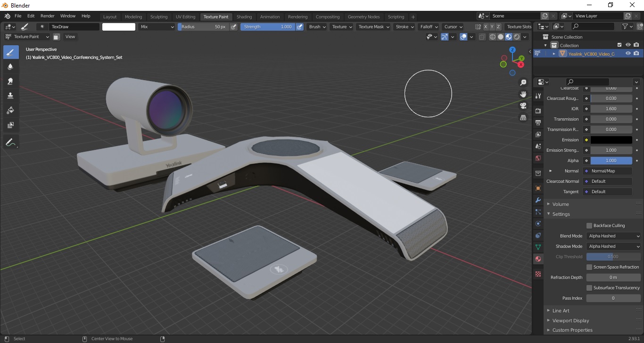Open the Output properties tab
The width and height of the screenshot is (644, 343).
pos(538,122)
